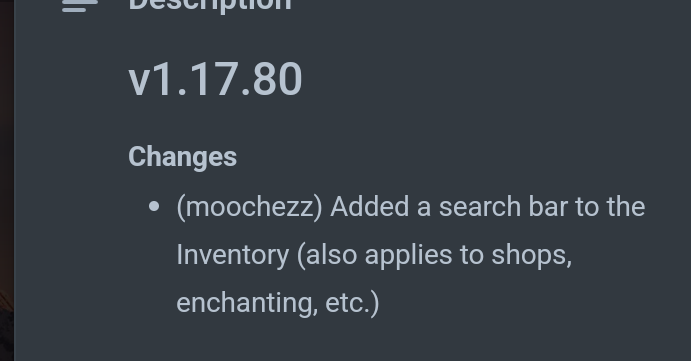Click the word "search" in the description

coord(480,207)
